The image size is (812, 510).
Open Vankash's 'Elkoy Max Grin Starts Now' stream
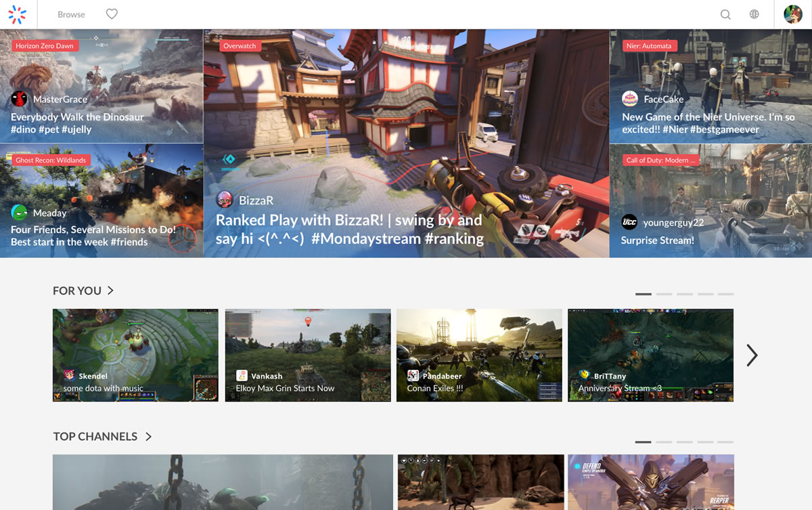(x=308, y=355)
